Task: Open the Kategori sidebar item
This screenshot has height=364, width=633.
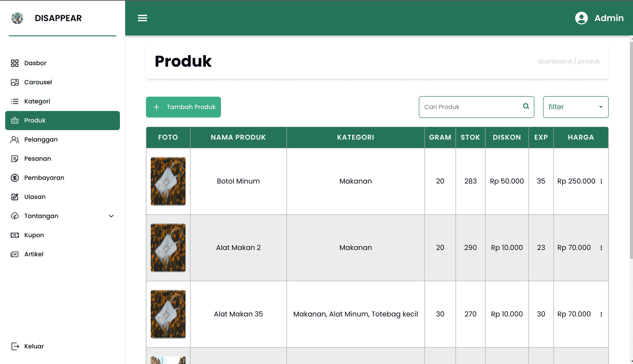Action: 37,101
